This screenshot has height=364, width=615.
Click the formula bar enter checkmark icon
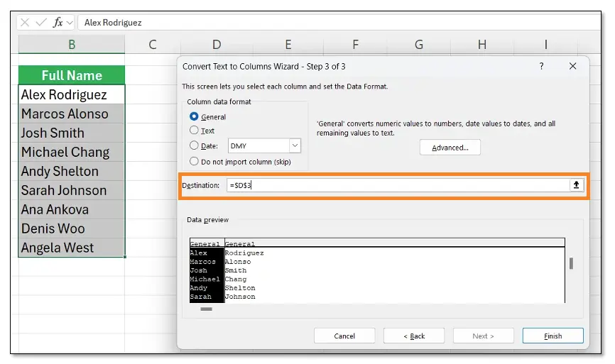tap(41, 22)
